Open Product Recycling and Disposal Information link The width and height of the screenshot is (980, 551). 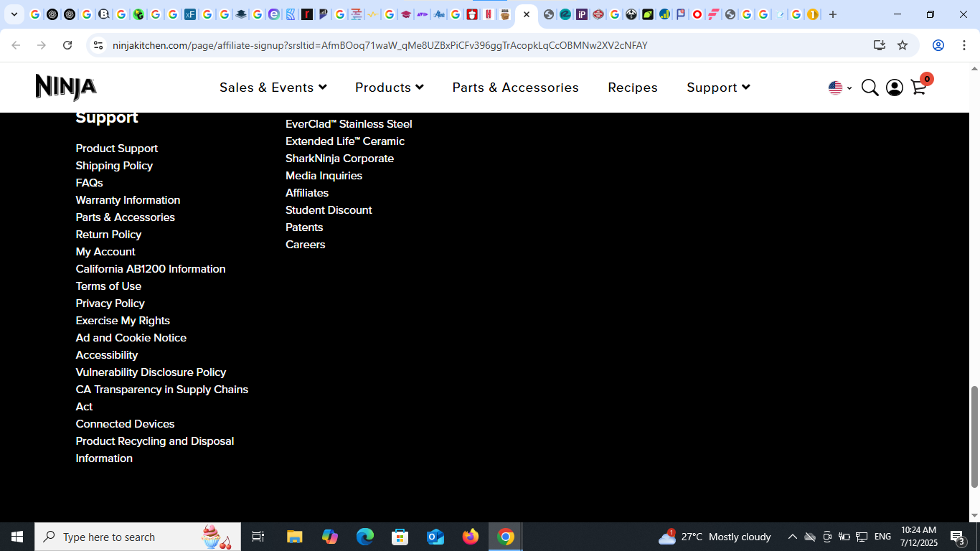(155, 450)
